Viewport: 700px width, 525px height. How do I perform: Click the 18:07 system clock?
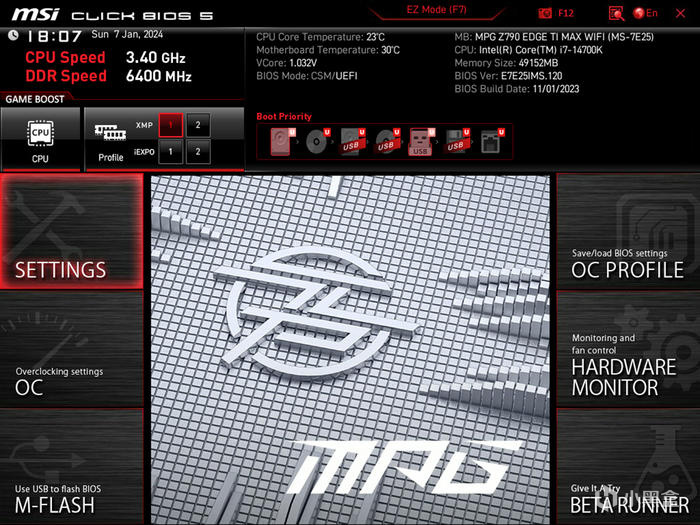pos(54,36)
